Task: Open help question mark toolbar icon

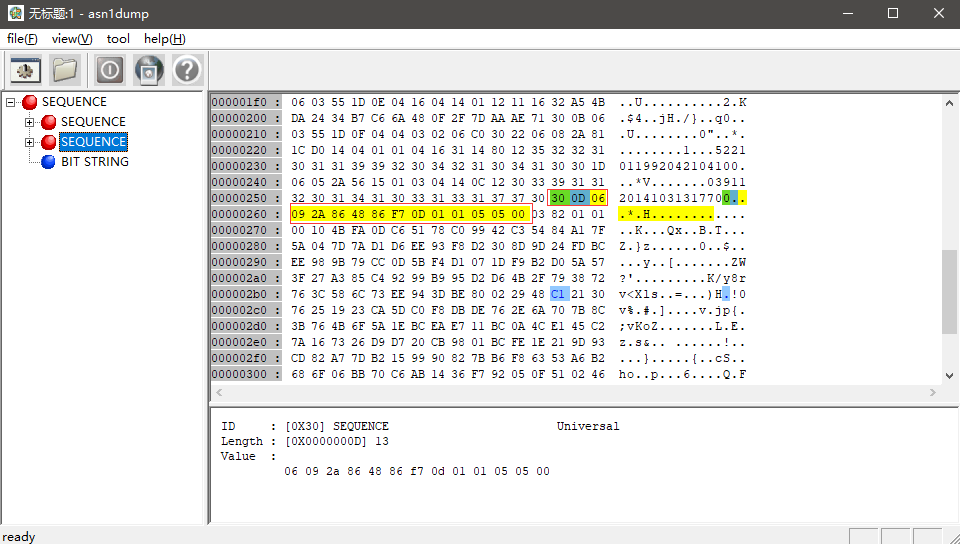Action: (x=187, y=70)
